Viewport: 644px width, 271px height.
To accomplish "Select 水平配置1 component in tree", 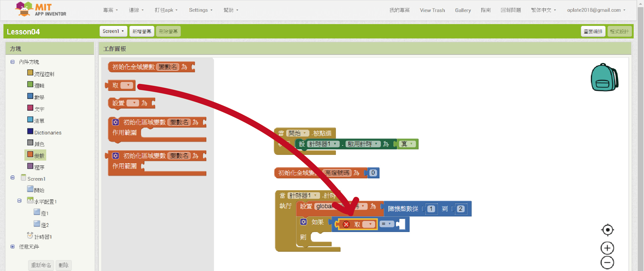I will pyautogui.click(x=42, y=201).
